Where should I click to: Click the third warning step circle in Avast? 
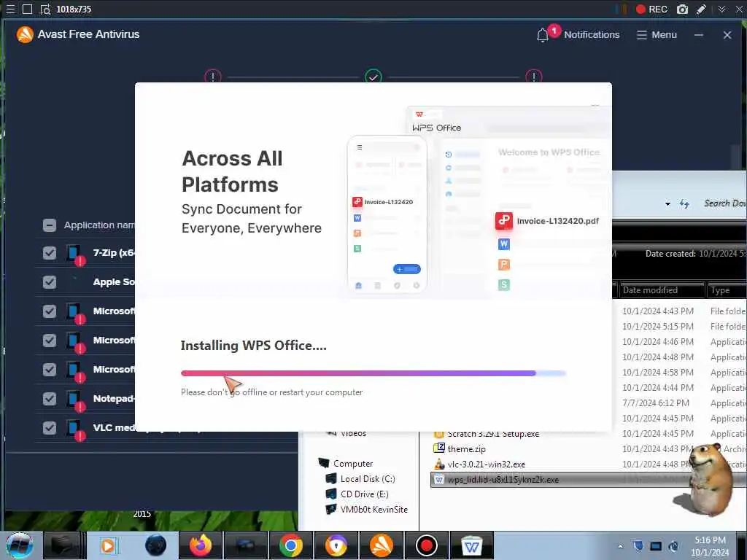(x=534, y=76)
